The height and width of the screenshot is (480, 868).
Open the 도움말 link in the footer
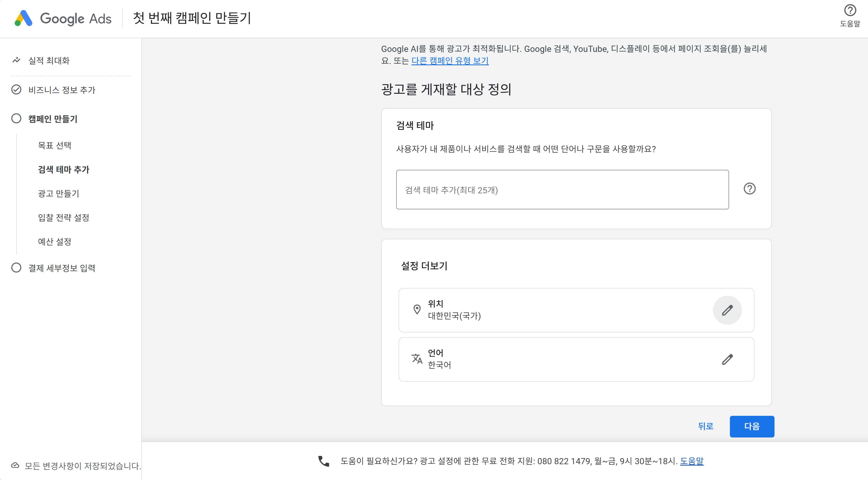(692, 461)
